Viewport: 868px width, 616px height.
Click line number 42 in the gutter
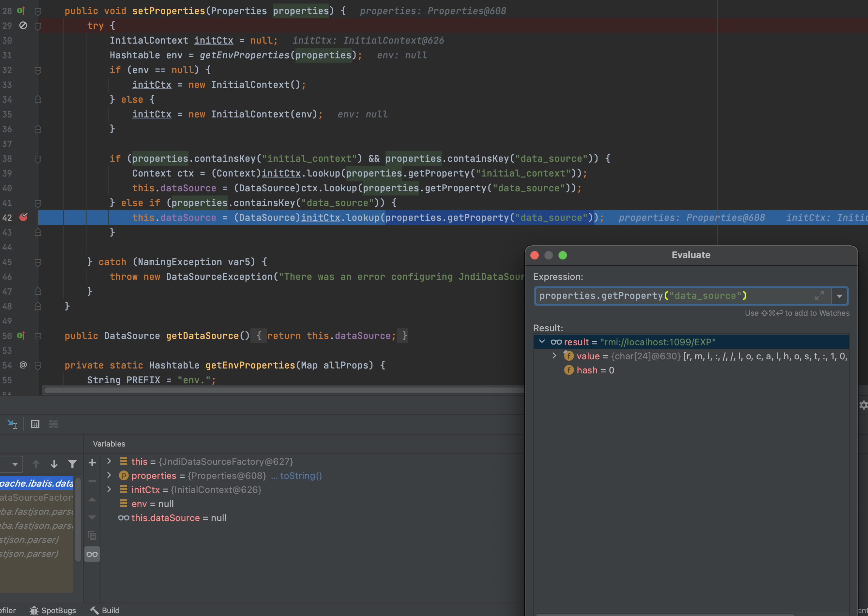point(7,218)
